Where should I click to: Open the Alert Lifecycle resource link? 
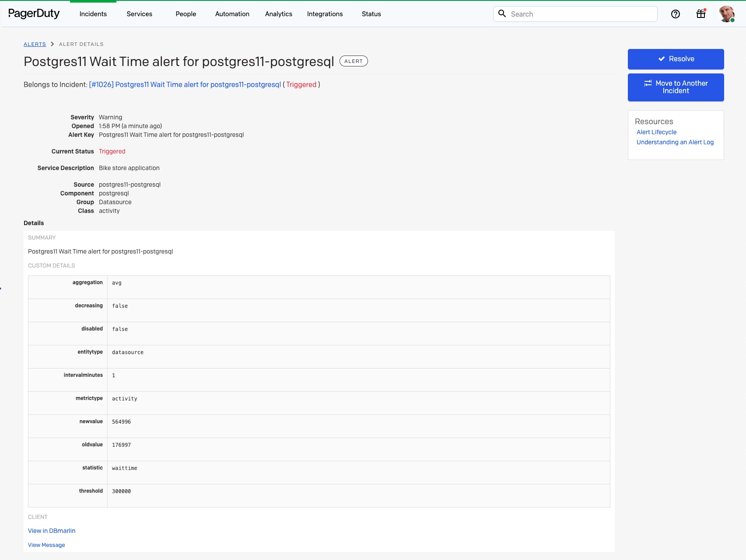[656, 132]
